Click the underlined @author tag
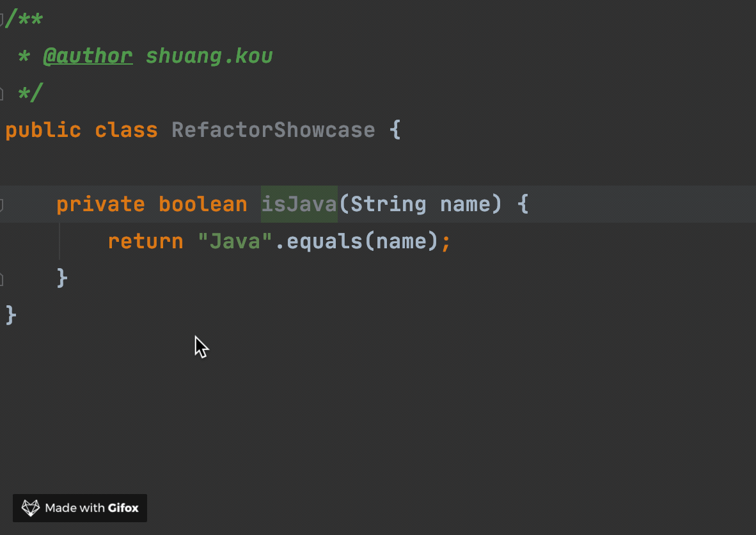Screen dimensions: 756x535 (x=88, y=56)
